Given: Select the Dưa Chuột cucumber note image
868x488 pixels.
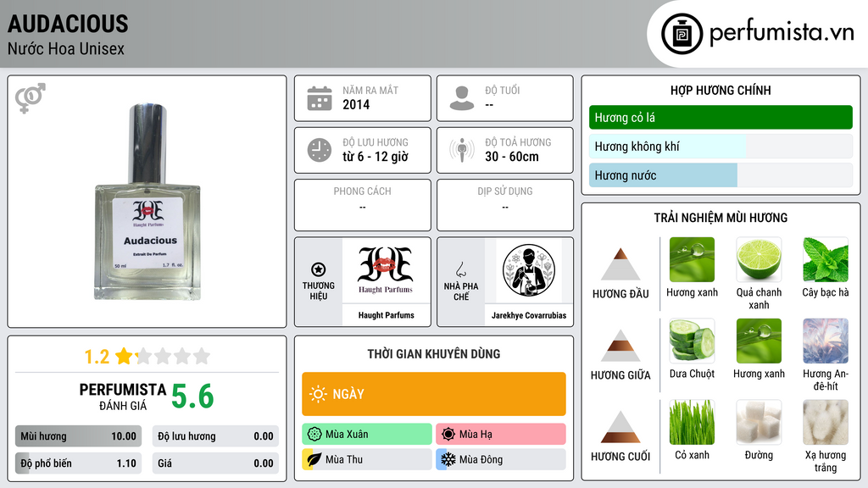Looking at the screenshot, I should coord(692,341).
